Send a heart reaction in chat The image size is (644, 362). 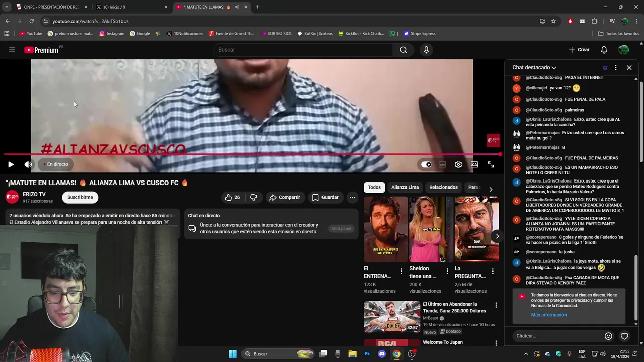coord(624,336)
